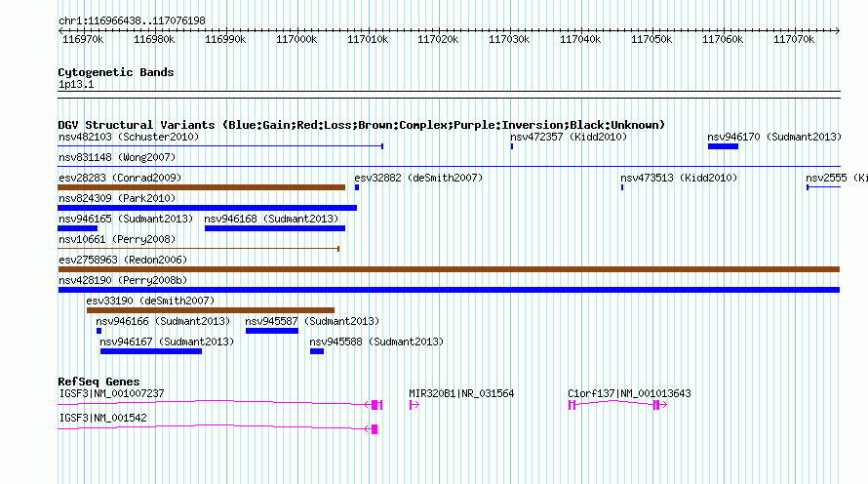Select the MIR320B1|NR_031564 gene label
868x484 pixels.
(x=461, y=393)
